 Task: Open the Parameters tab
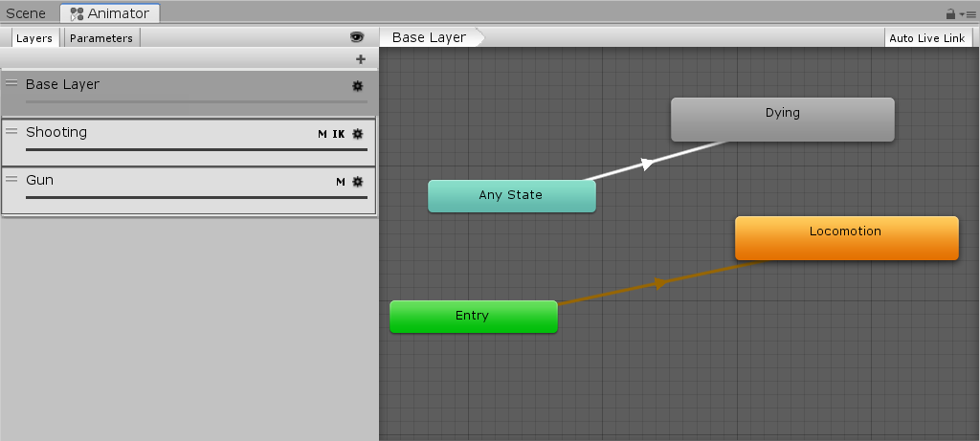[101, 38]
